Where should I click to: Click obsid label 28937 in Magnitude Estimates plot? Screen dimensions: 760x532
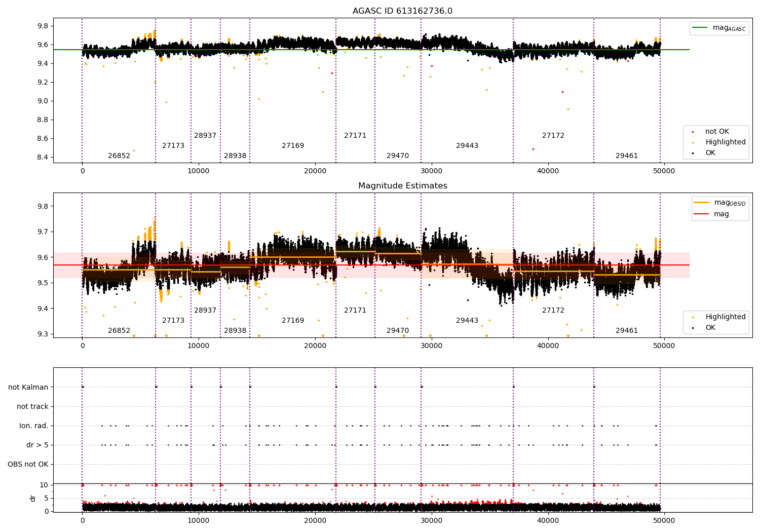tap(205, 311)
